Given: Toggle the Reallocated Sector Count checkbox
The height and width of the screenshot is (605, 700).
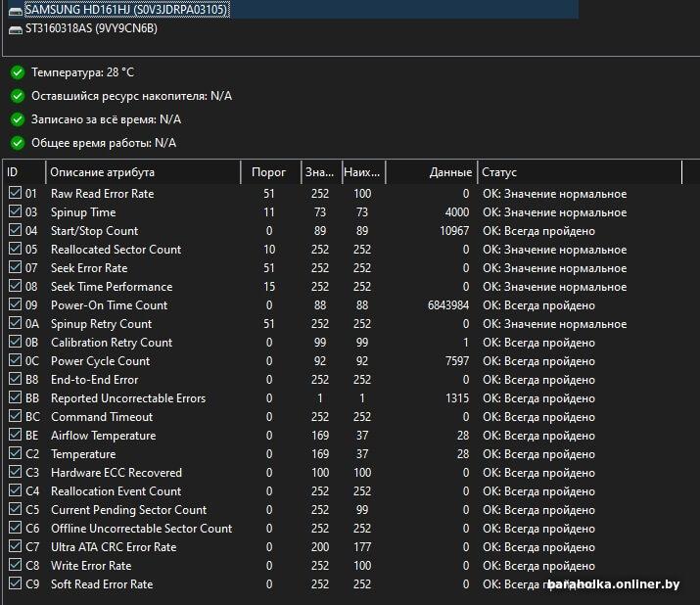Looking at the screenshot, I should (x=15, y=249).
